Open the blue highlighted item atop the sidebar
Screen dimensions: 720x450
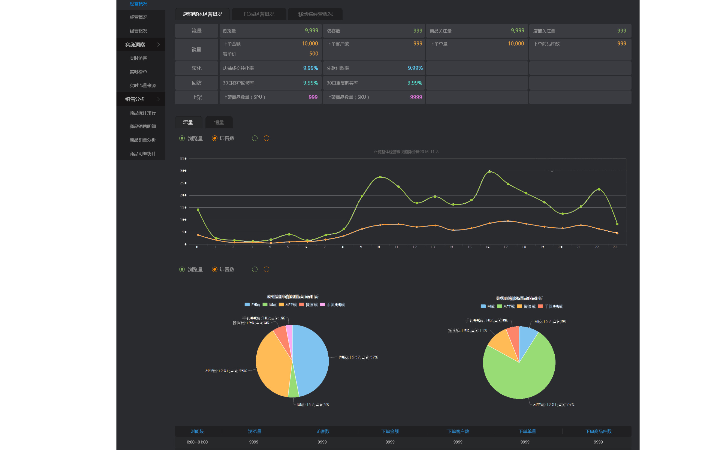pos(138,4)
